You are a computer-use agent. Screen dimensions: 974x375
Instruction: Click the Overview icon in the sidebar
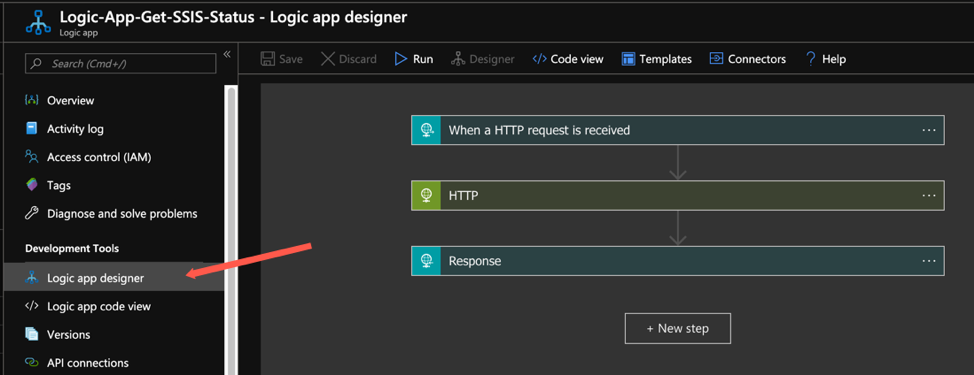click(32, 100)
